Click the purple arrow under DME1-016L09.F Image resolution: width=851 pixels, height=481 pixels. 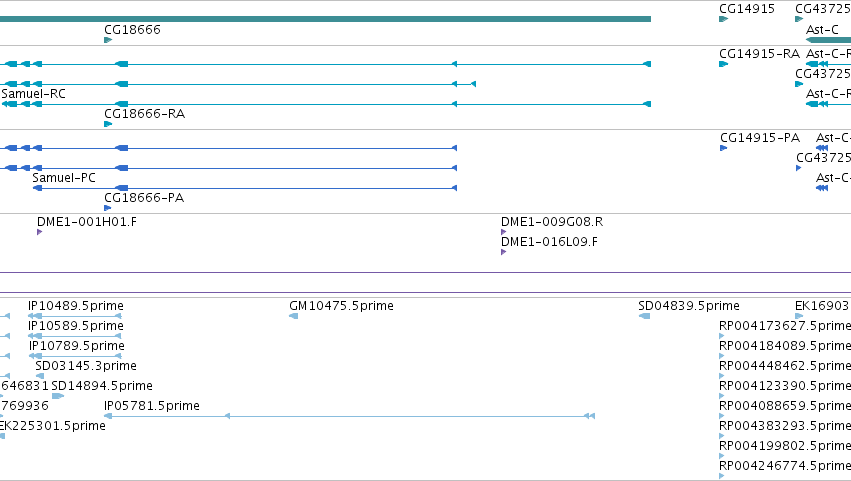[x=504, y=252]
